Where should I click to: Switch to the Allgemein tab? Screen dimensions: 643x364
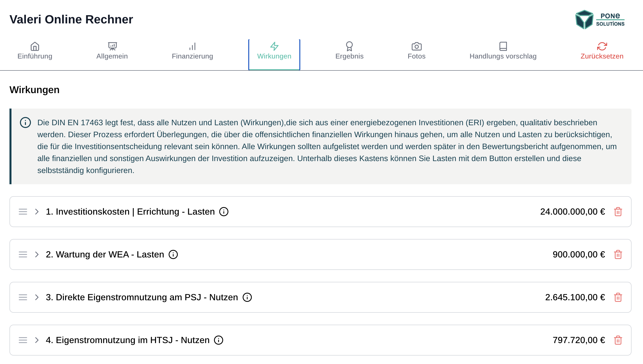pos(112,51)
